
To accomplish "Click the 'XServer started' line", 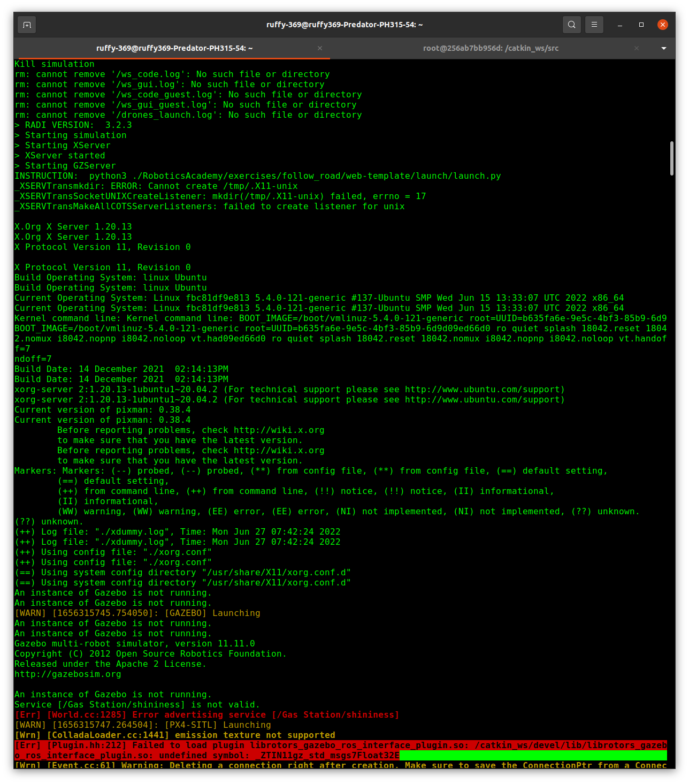I will (x=60, y=156).
